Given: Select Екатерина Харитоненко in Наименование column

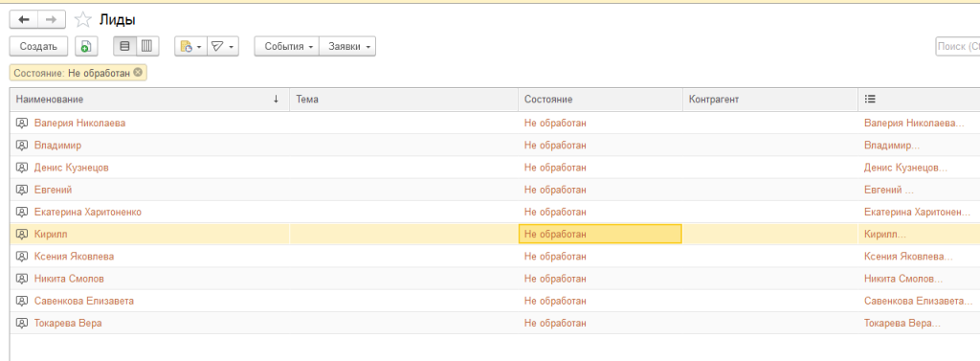Looking at the screenshot, I should click(x=88, y=212).
